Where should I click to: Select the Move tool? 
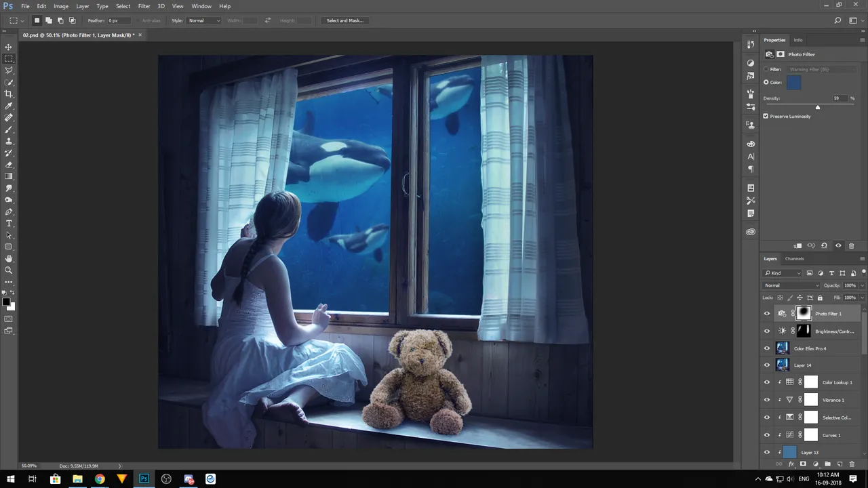(9, 47)
